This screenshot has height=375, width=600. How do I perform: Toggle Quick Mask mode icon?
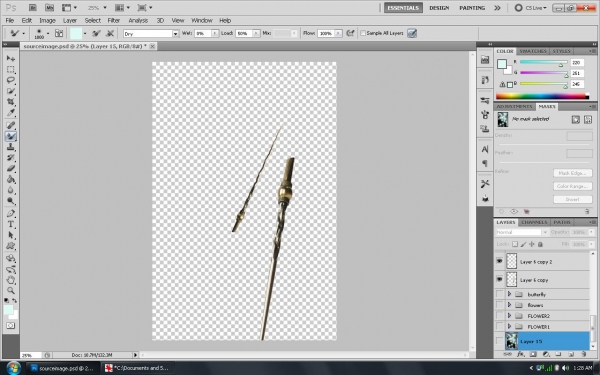coord(11,326)
